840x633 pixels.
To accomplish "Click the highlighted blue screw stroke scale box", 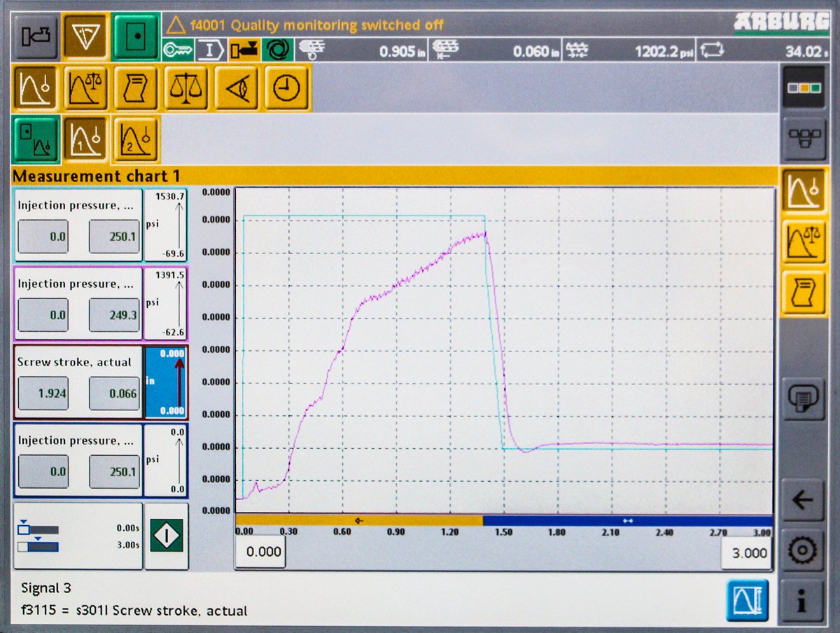I will pos(165,382).
